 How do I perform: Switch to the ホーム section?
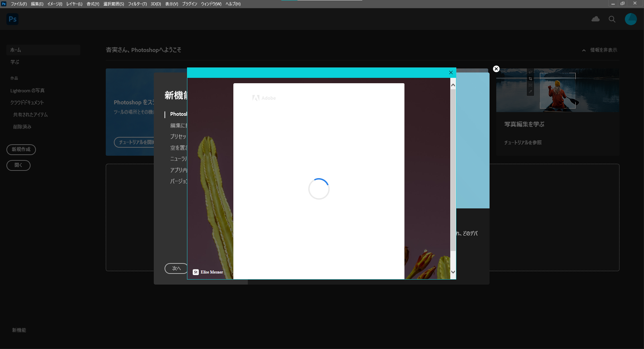point(15,50)
